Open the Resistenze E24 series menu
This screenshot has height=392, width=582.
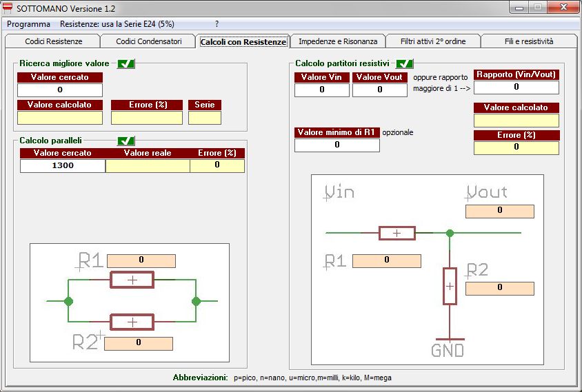[117, 23]
